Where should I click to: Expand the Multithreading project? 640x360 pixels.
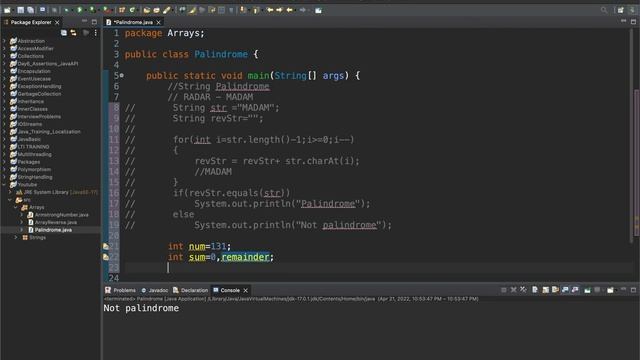(x=4, y=154)
